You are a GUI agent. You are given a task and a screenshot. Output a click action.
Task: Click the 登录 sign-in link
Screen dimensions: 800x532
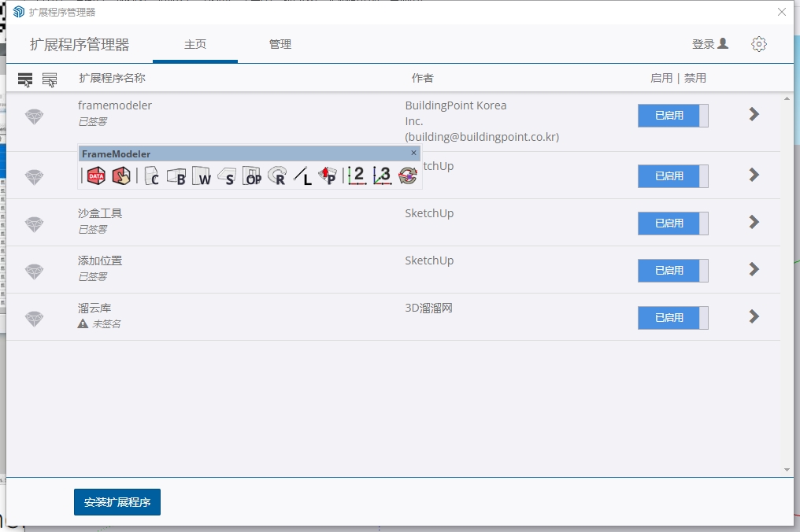click(709, 44)
